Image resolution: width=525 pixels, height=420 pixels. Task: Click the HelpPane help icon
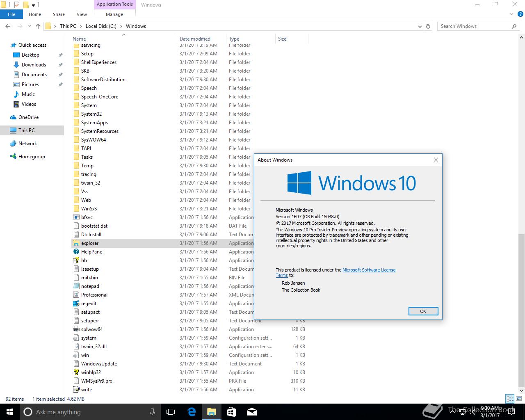click(76, 252)
